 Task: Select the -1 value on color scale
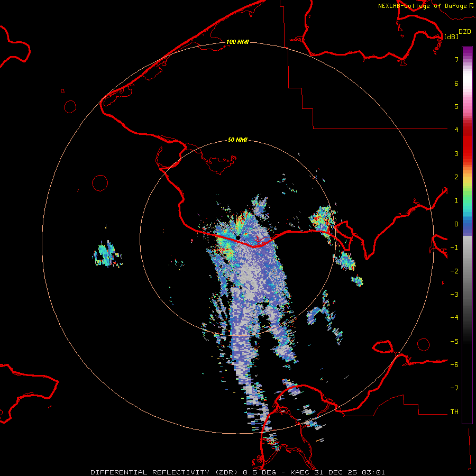click(454, 248)
